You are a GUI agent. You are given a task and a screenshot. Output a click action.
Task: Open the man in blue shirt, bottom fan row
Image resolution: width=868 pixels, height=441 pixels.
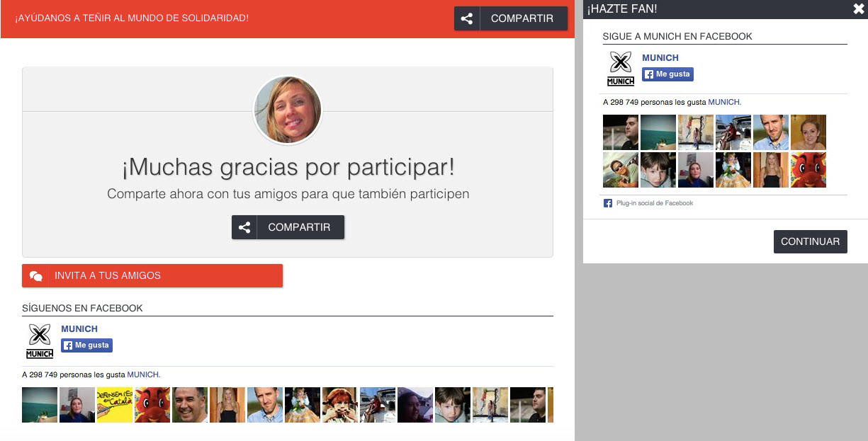coord(265,405)
